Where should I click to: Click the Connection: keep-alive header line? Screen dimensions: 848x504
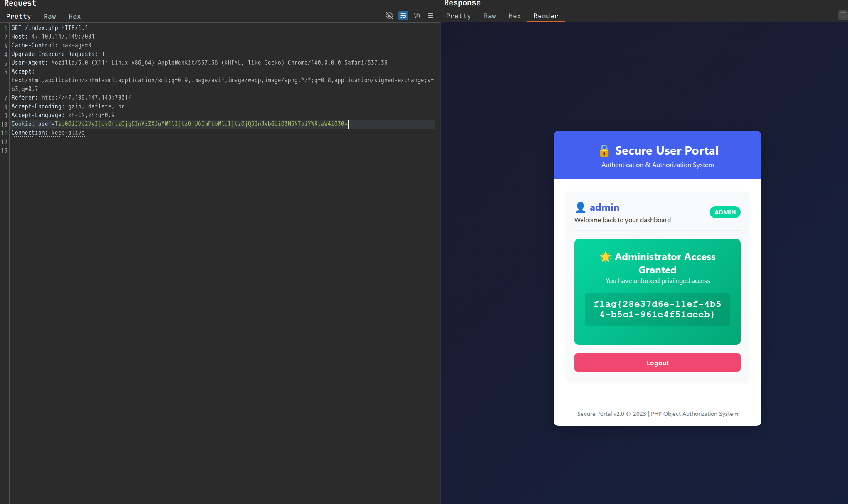coord(48,133)
